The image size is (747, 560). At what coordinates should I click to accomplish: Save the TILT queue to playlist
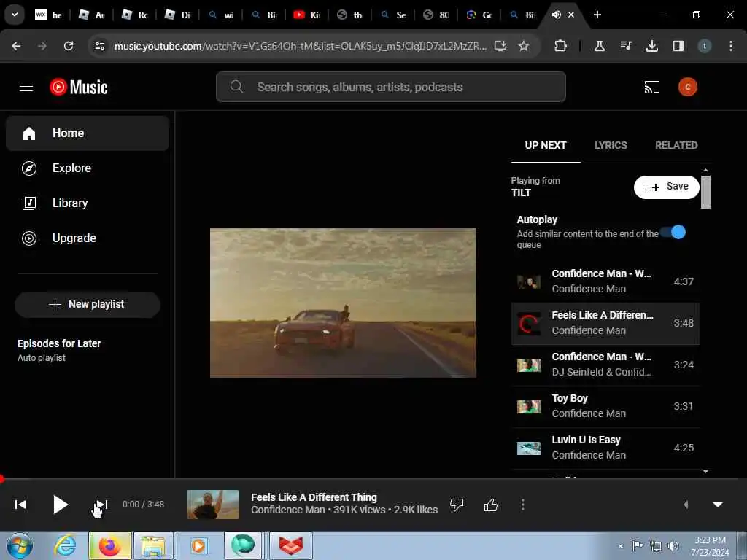click(667, 187)
